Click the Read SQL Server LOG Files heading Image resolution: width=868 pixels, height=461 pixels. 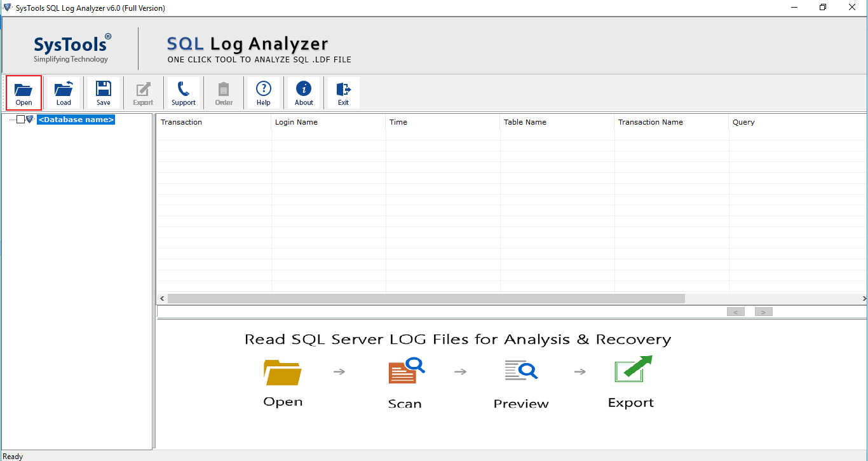click(458, 339)
